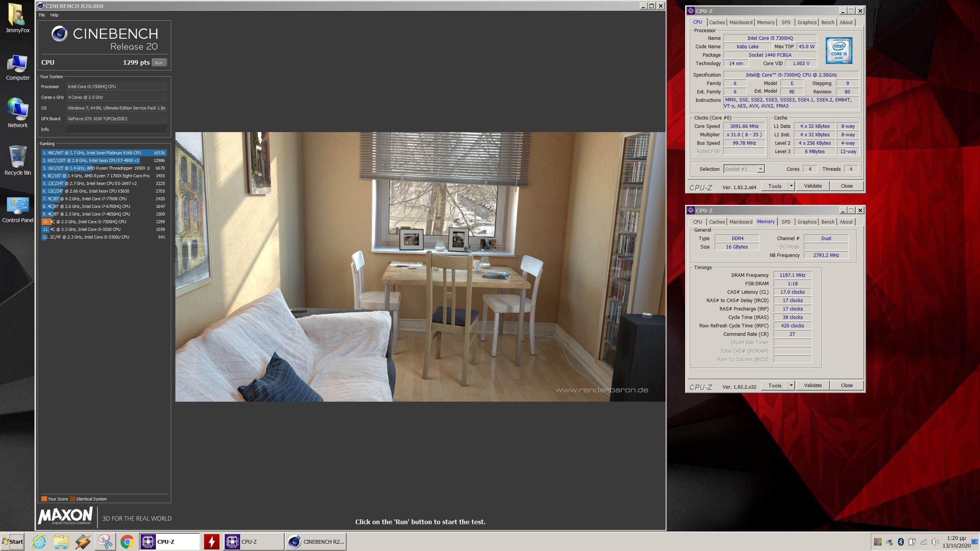Launch Google Chrome from the taskbar

coord(127,541)
